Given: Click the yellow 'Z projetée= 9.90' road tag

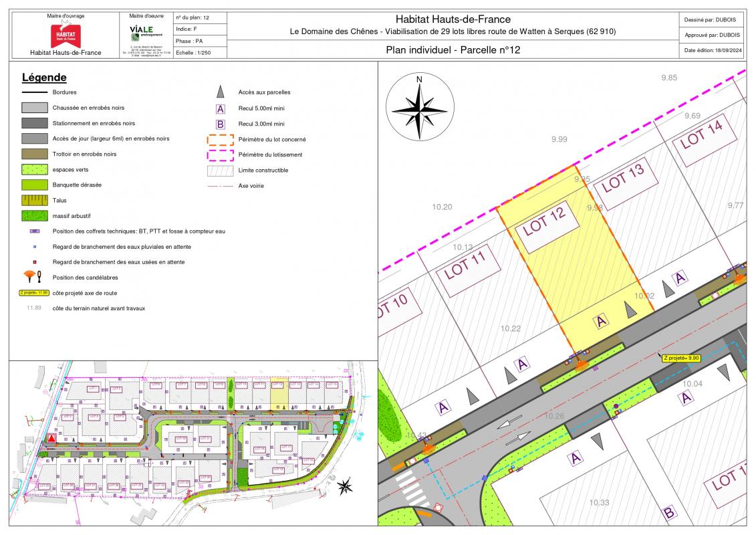Looking at the screenshot, I should coord(680,358).
